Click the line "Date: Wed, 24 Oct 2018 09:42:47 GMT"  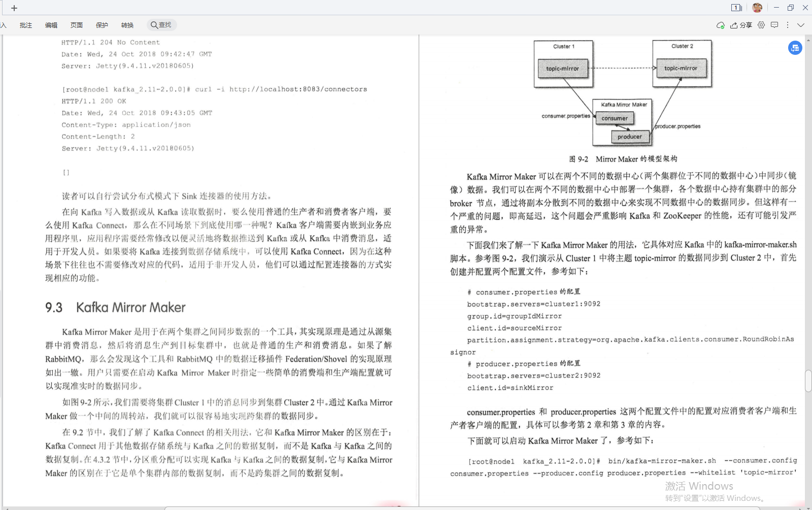click(x=137, y=54)
